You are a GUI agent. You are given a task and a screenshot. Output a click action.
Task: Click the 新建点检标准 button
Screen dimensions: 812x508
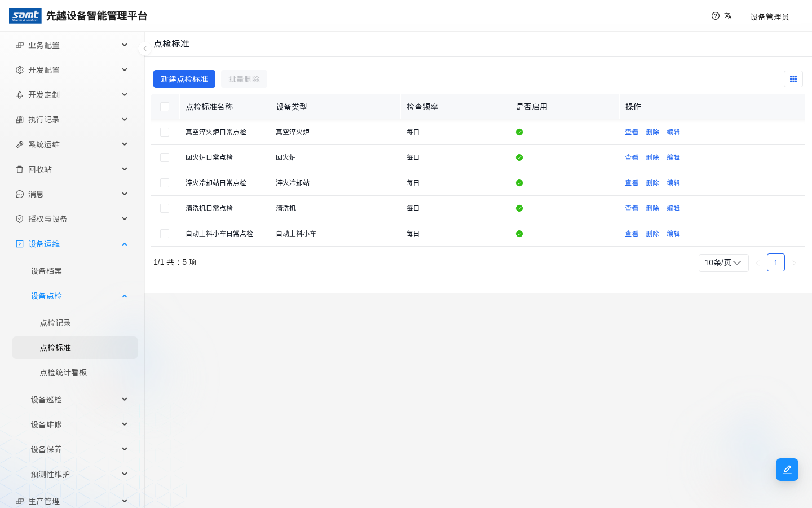pyautogui.click(x=184, y=79)
